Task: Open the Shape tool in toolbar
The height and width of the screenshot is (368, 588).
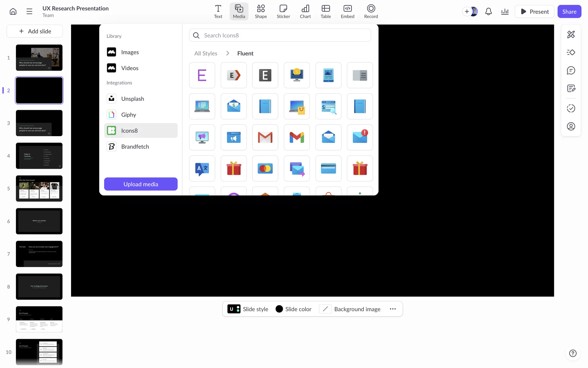Action: 261,12
